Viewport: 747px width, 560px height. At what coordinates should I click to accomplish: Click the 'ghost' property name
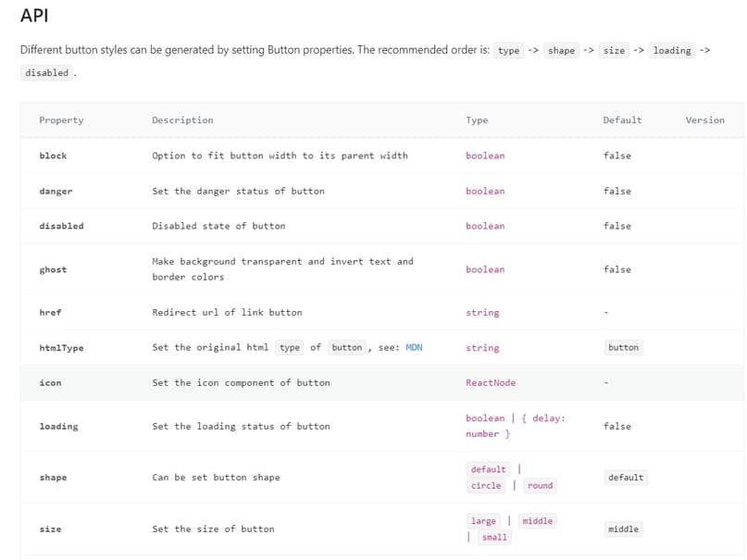pos(53,269)
